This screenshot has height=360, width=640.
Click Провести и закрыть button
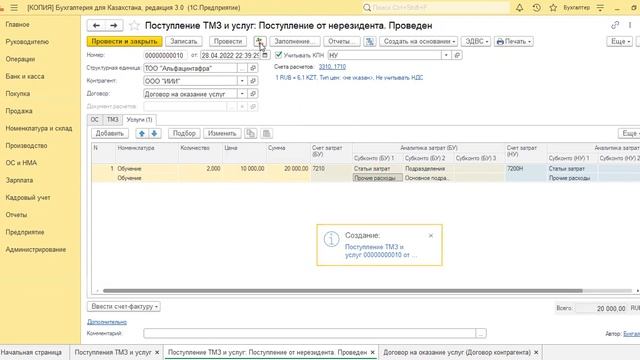click(x=124, y=41)
